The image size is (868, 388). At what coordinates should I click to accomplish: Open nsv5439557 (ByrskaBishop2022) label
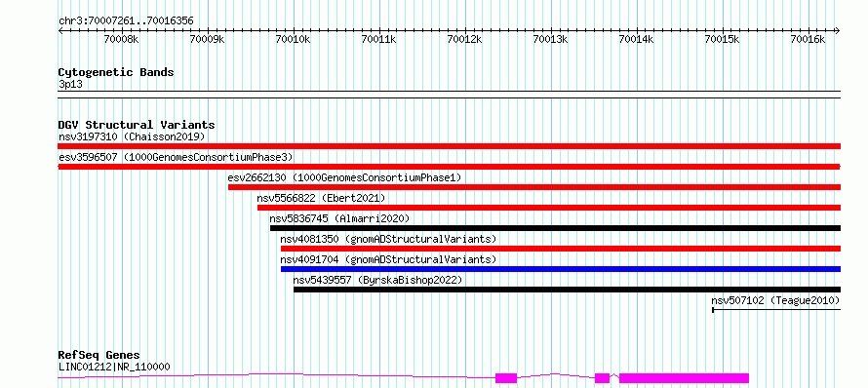pos(377,280)
